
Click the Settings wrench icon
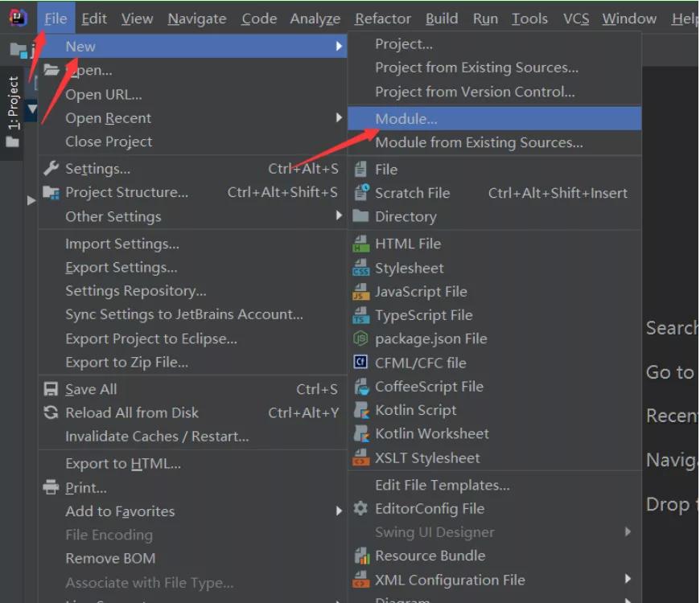51,168
